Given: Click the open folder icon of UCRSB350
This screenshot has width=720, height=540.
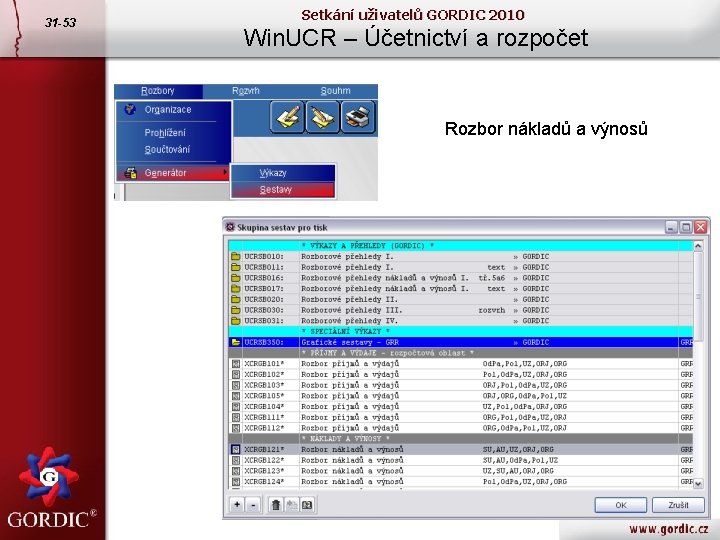Looking at the screenshot, I should (x=236, y=342).
